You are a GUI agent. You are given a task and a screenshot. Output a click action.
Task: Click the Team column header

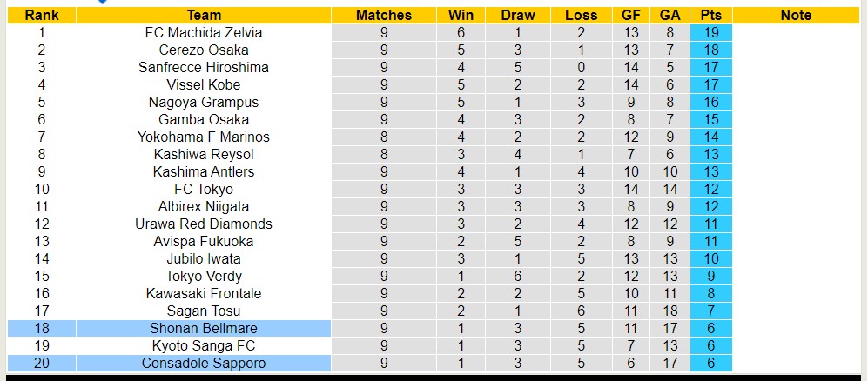coord(204,15)
